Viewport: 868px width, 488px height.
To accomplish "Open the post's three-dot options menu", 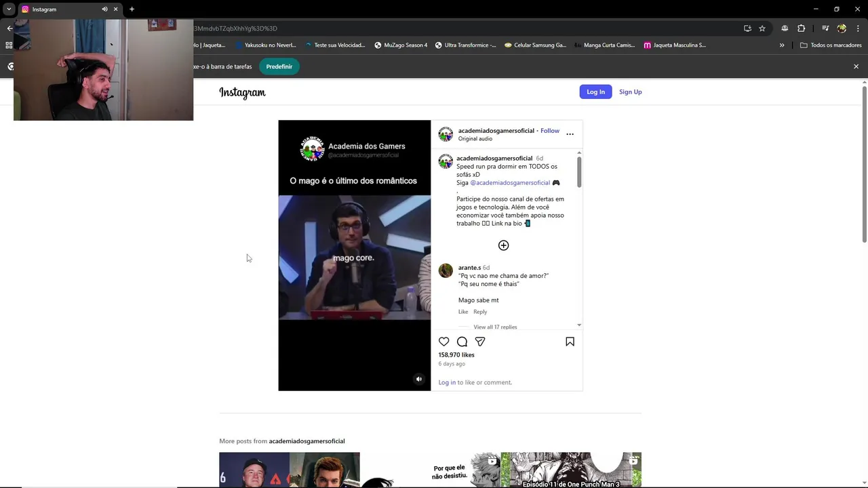I will pyautogui.click(x=570, y=134).
